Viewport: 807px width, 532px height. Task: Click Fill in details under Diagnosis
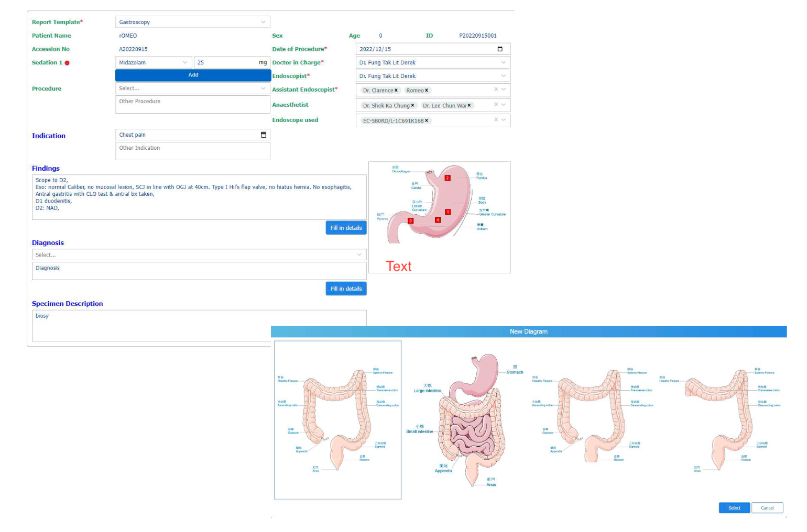tap(346, 289)
